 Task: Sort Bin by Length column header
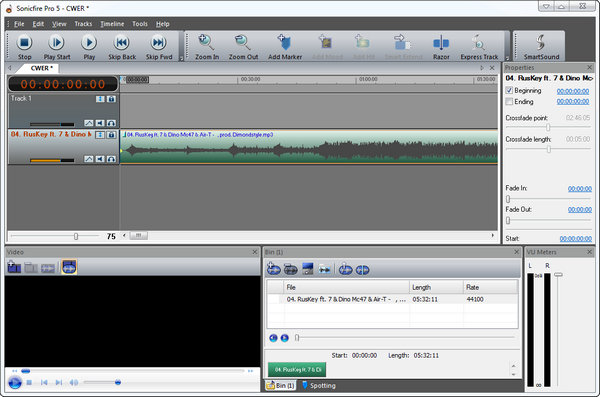pyautogui.click(x=436, y=287)
